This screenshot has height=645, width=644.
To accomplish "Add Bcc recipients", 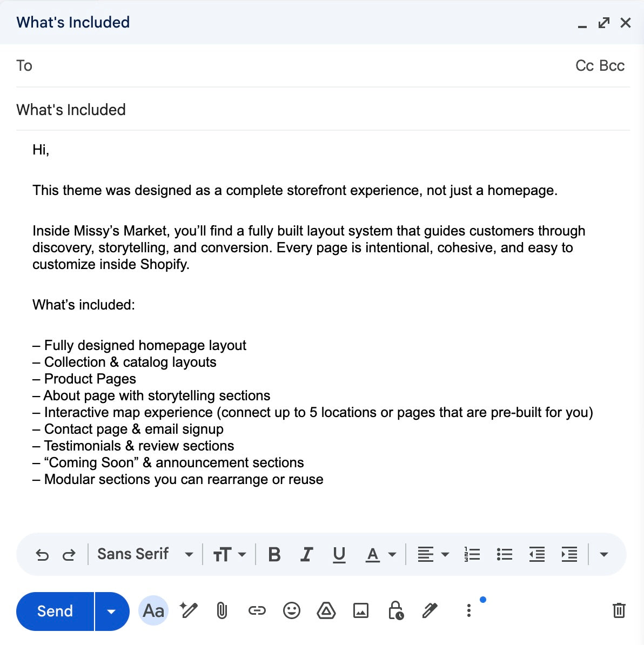I will (612, 66).
